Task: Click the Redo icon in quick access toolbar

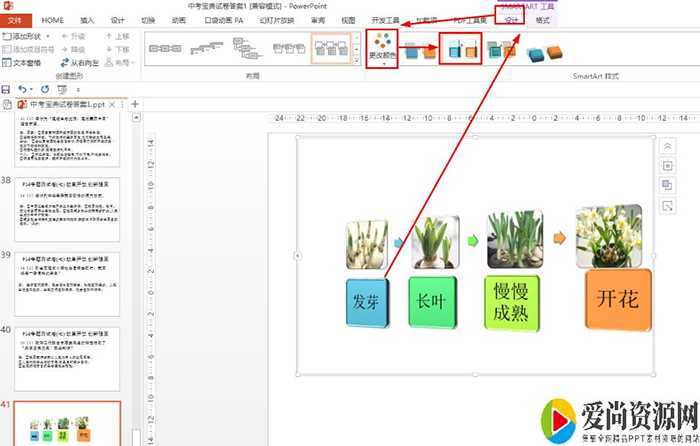Action: [x=45, y=89]
